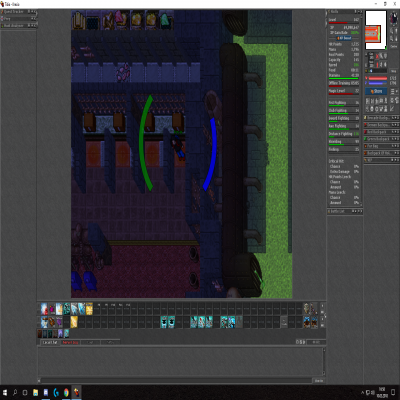Screen dimensions: 400x400
Task: Select the Shielding skill row
Action: (344, 142)
